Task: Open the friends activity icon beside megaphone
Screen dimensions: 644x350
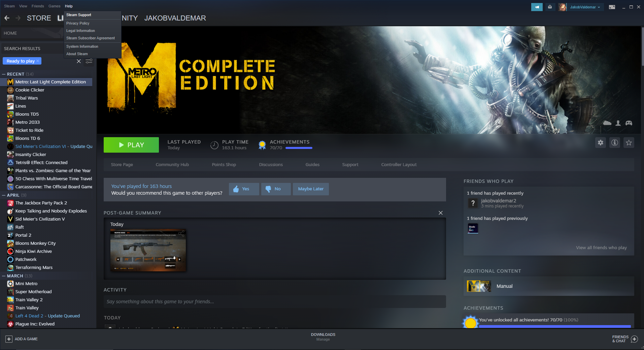Action: 550,7
